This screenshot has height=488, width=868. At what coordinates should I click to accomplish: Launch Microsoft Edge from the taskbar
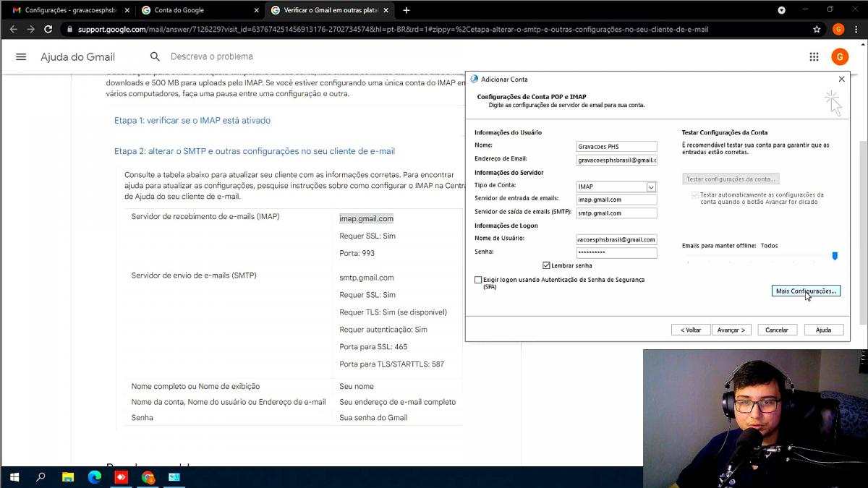click(94, 477)
